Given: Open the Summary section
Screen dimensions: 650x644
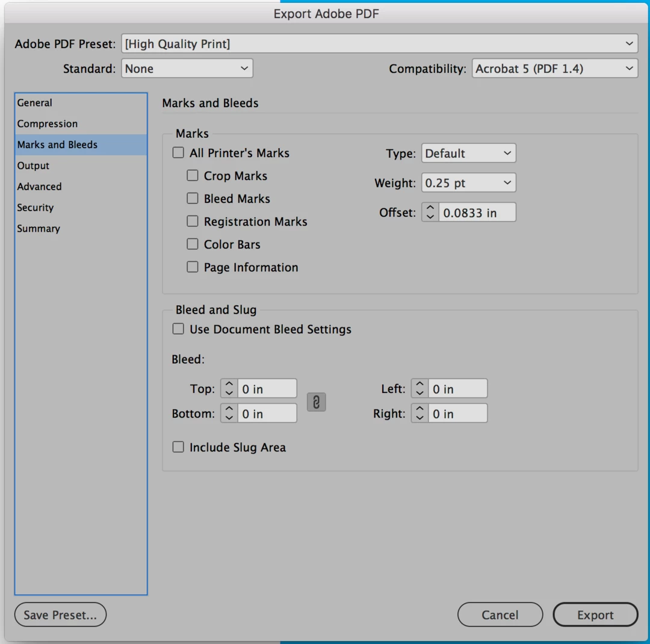Looking at the screenshot, I should coord(81,229).
